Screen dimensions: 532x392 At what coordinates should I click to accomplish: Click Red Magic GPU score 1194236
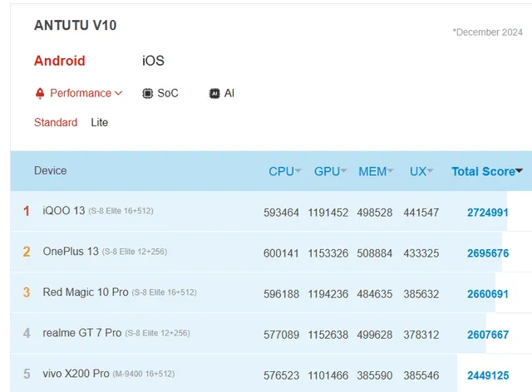tap(328, 294)
